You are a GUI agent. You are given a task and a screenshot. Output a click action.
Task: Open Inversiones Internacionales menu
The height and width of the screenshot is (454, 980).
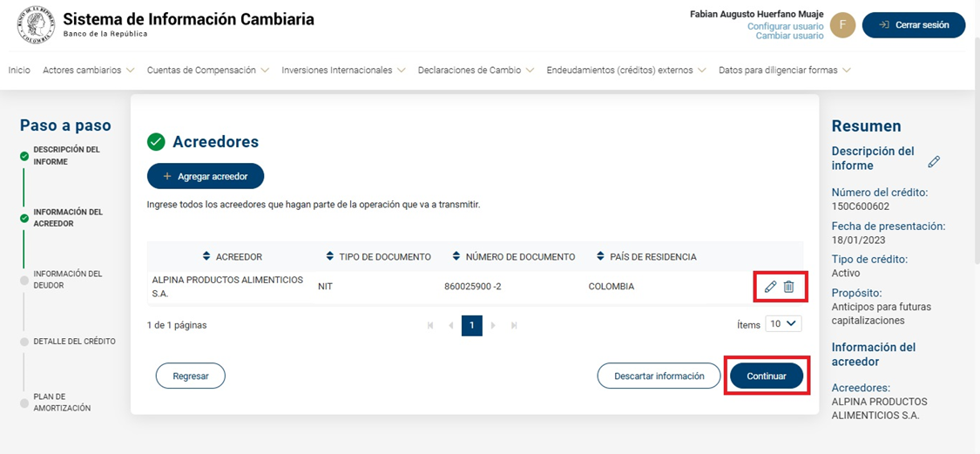point(343,70)
